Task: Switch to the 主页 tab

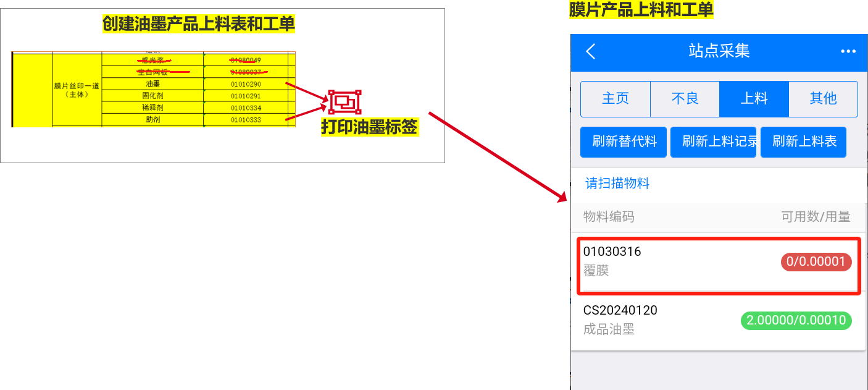Action: coord(616,99)
